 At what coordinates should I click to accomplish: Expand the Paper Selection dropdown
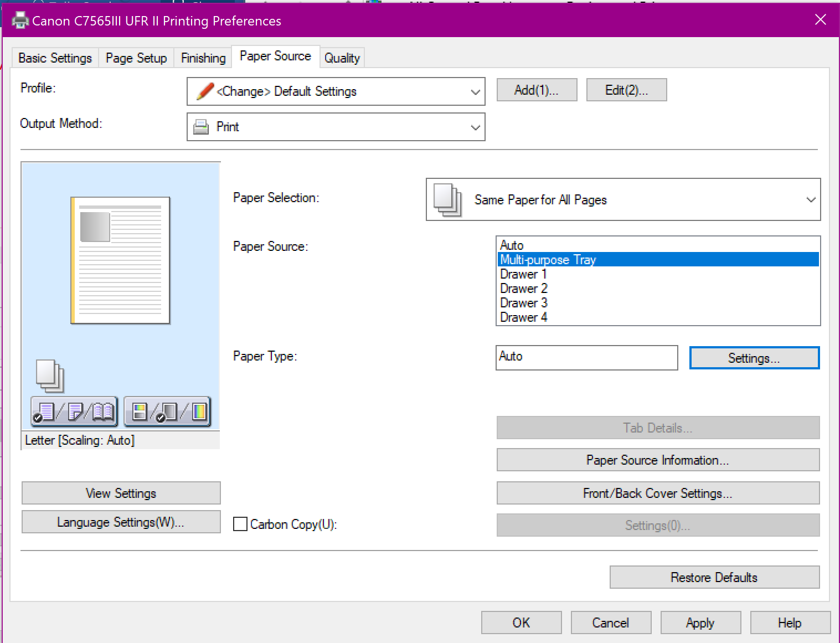tap(623, 199)
